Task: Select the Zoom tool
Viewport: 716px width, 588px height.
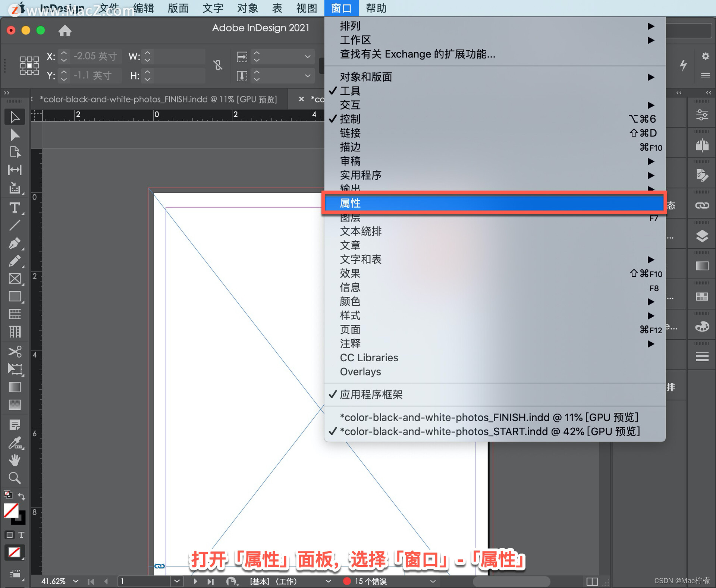Action: (15, 478)
